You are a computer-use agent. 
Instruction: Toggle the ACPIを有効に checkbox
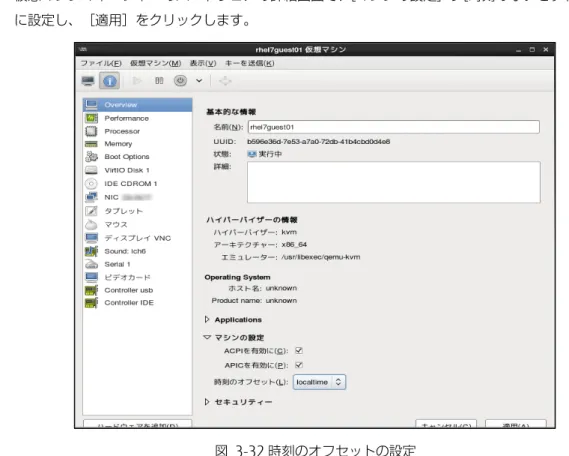(299, 350)
